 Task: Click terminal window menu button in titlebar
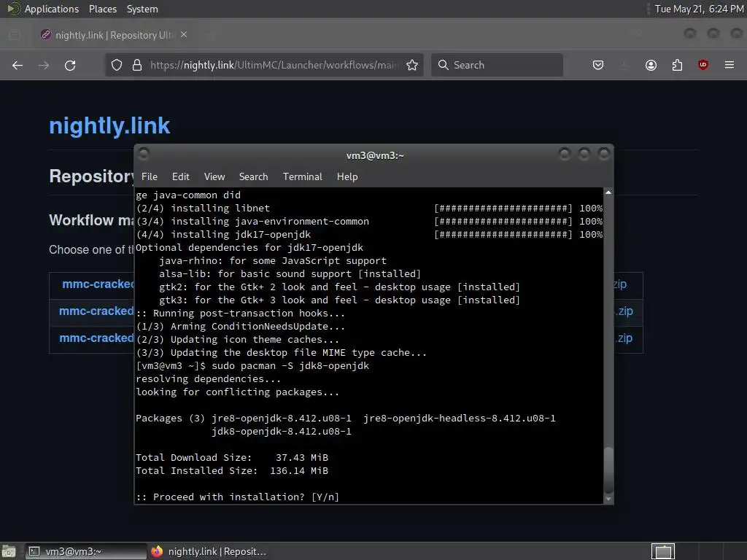[x=144, y=154]
